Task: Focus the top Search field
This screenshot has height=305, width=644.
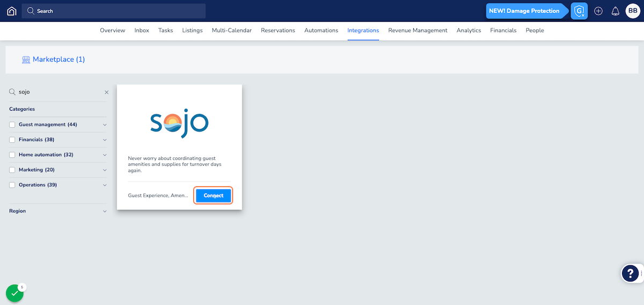Action: click(x=113, y=11)
